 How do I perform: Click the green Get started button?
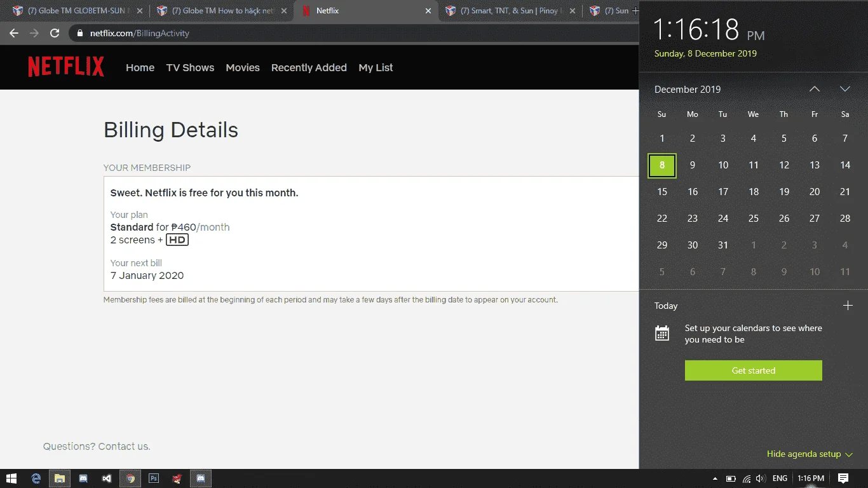[x=754, y=370]
